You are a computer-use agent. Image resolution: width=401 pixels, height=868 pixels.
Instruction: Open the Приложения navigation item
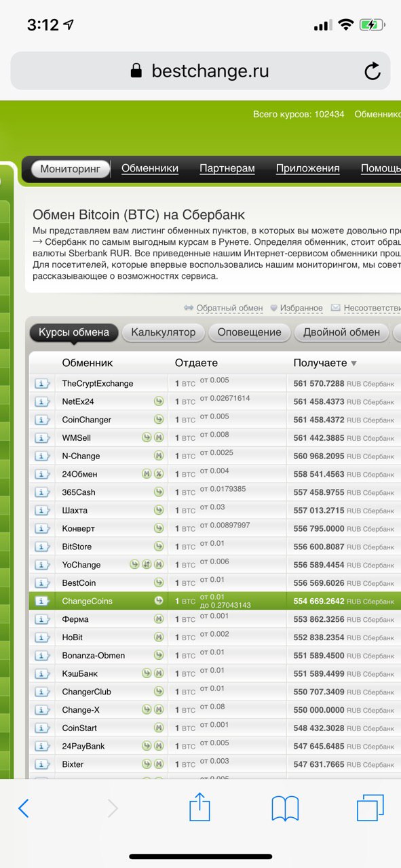tap(307, 169)
